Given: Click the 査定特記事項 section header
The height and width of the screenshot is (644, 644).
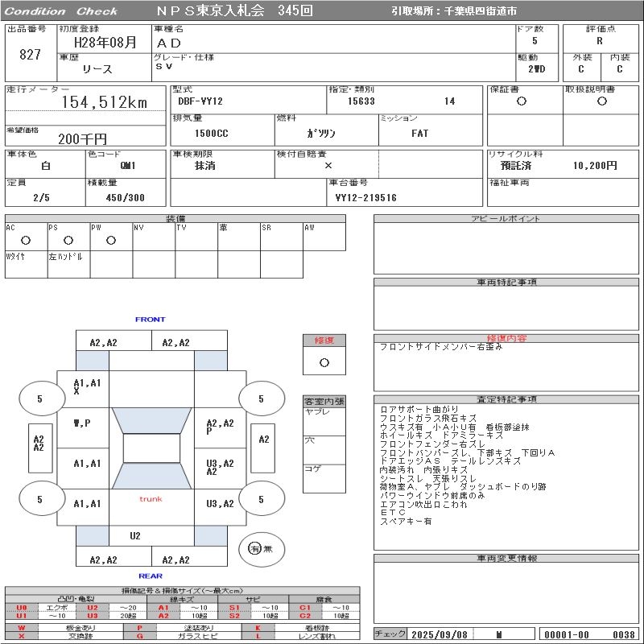Looking at the screenshot, I should click(506, 399).
